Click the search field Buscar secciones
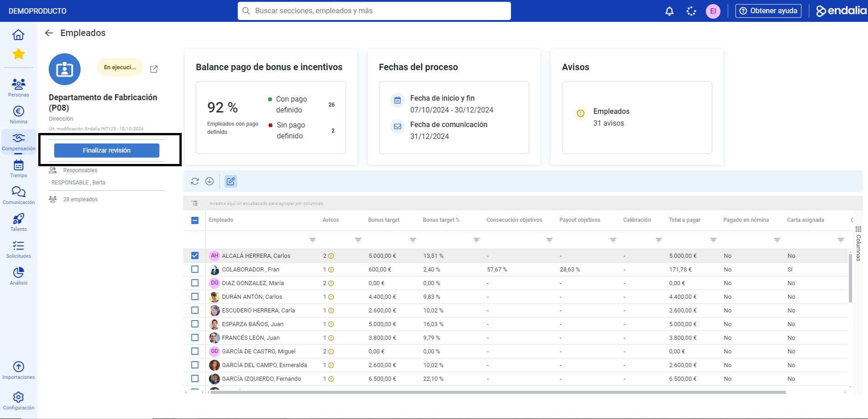Image resolution: width=868 pixels, height=419 pixels. (x=374, y=11)
